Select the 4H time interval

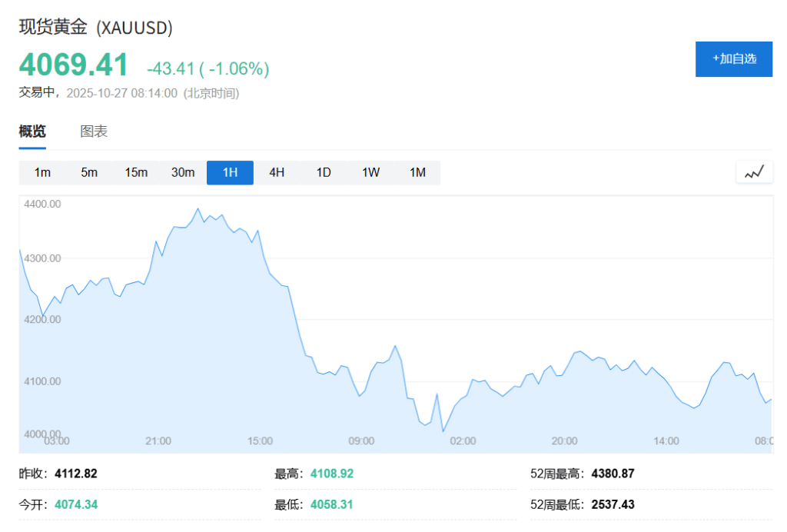tap(277, 172)
